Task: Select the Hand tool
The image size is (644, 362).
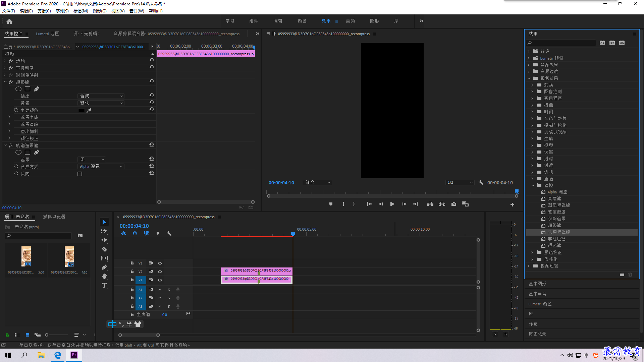Action: click(104, 276)
